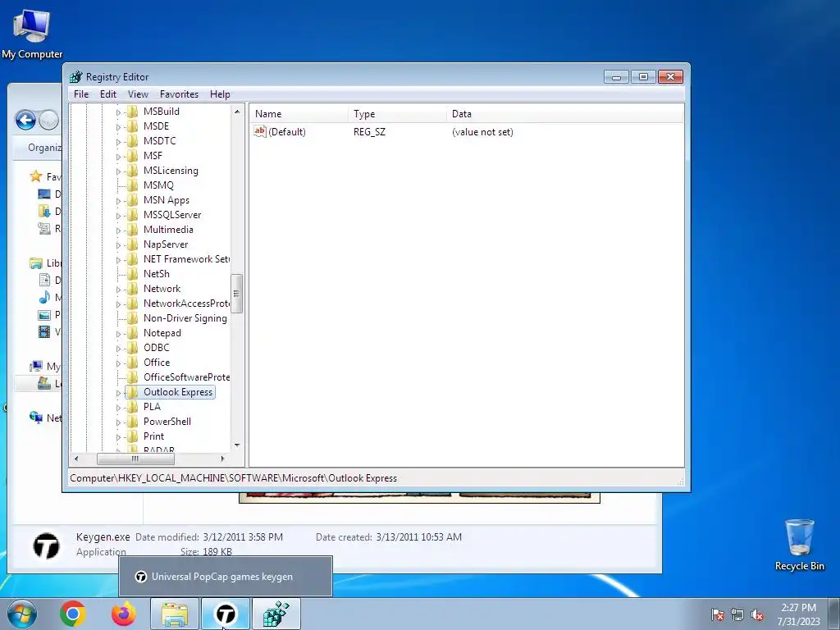The height and width of the screenshot is (630, 840).
Task: Expand the Office key
Action: [x=118, y=363]
